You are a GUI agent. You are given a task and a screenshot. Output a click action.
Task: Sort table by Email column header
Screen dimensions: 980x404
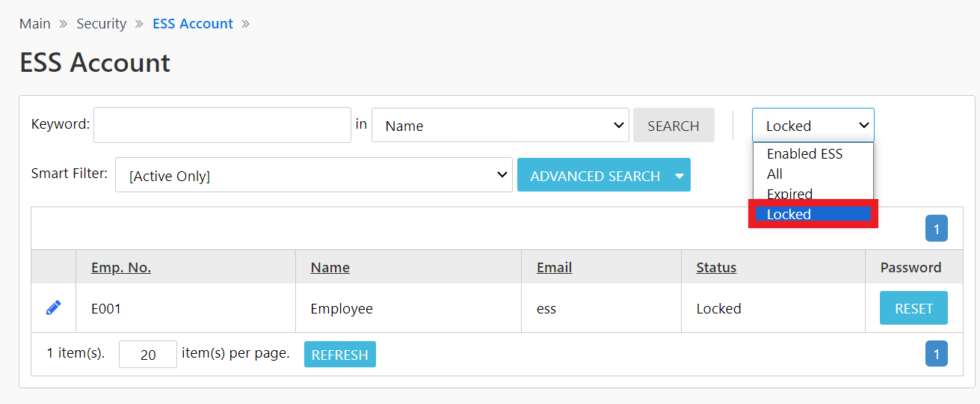pos(554,267)
